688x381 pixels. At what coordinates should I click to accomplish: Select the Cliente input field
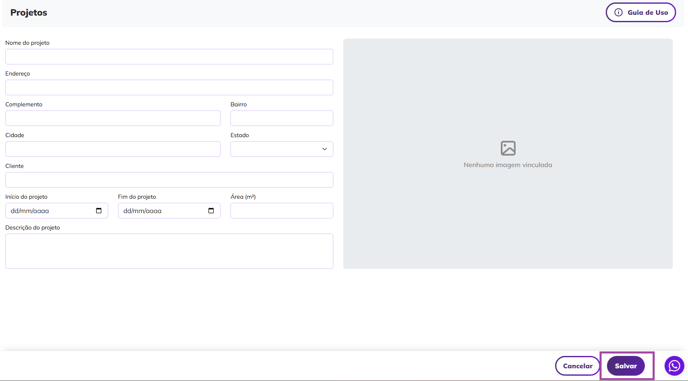pos(169,180)
